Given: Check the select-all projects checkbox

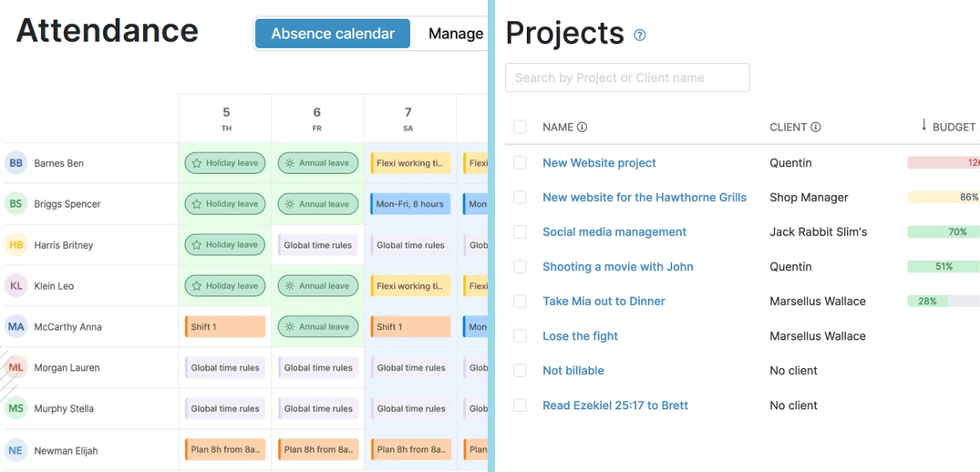Looking at the screenshot, I should 520,127.
